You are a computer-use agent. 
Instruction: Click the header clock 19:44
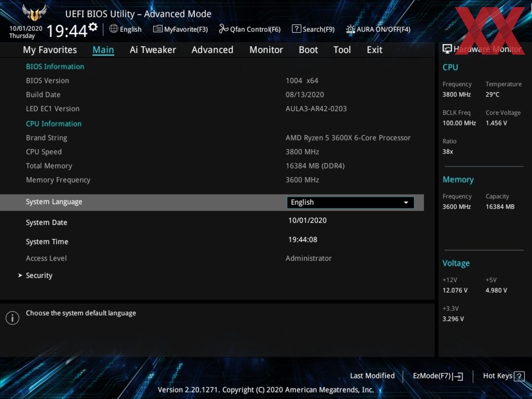(x=67, y=31)
